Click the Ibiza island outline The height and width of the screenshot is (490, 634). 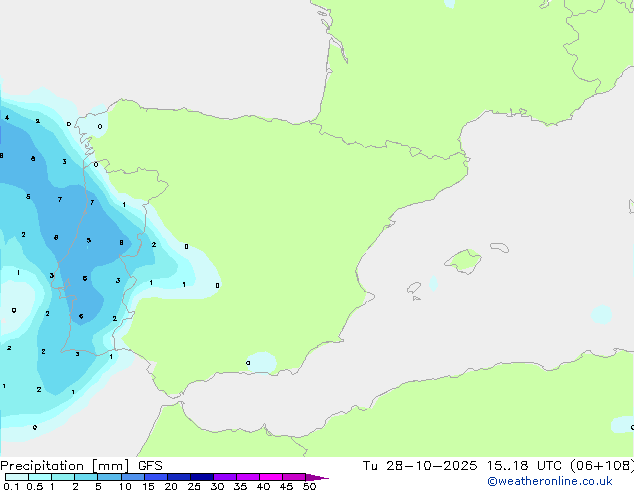(414, 288)
